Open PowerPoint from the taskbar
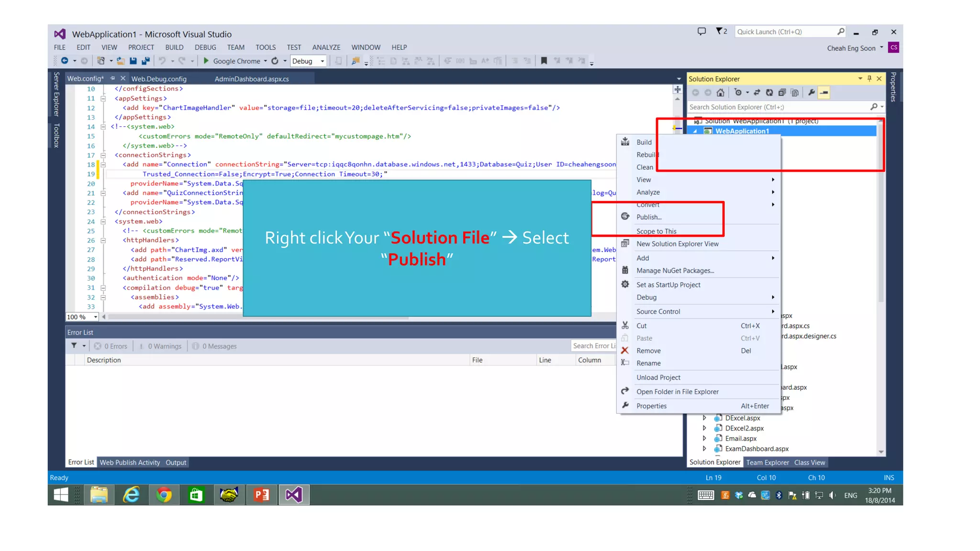 [x=261, y=495]
